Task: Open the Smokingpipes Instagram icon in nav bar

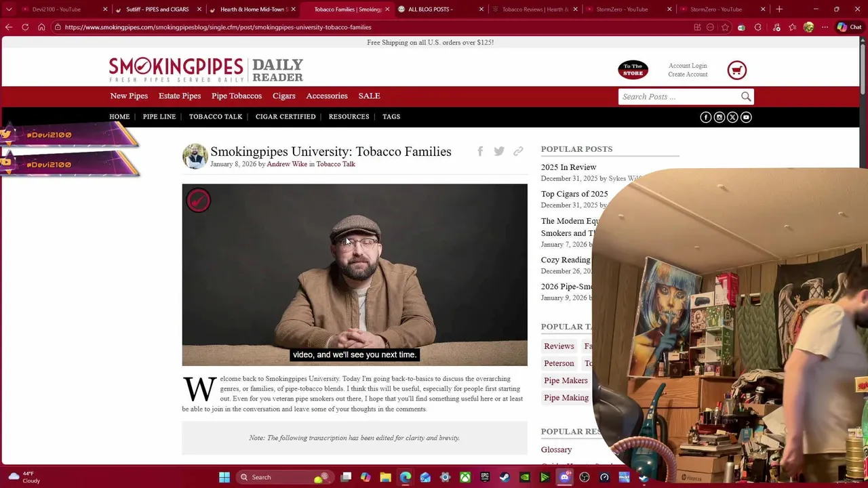Action: [719, 117]
